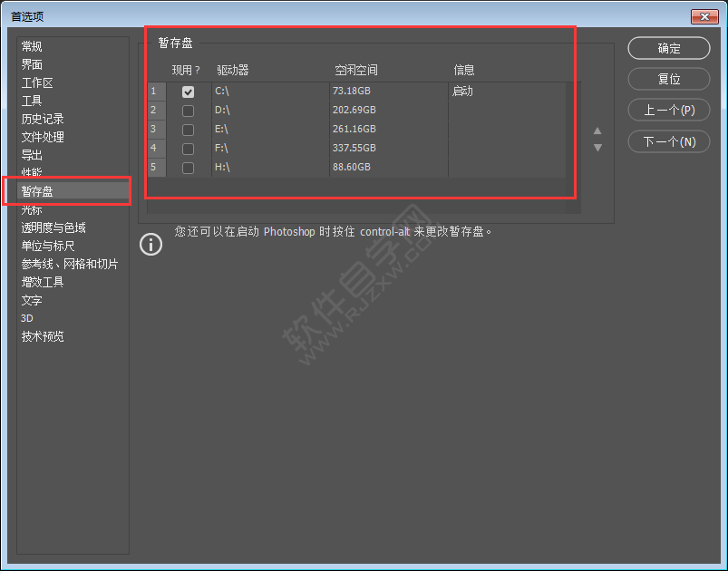The width and height of the screenshot is (728, 571).
Task: Click the up arrow to reorder scratch disks
Action: click(597, 131)
